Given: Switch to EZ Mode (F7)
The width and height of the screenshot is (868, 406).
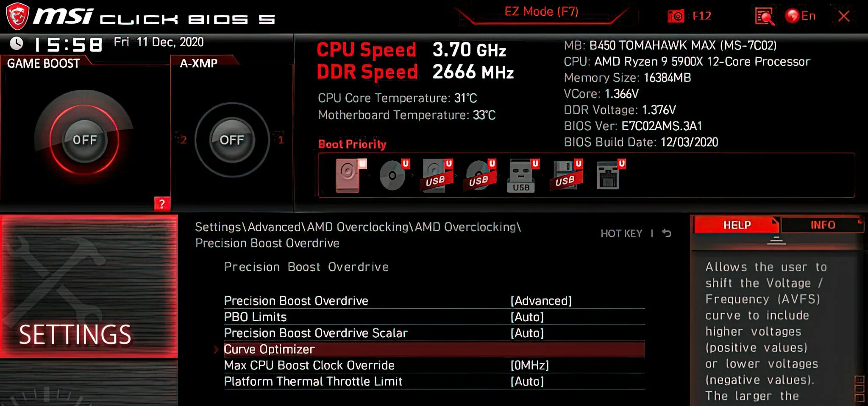Looking at the screenshot, I should point(541,11).
